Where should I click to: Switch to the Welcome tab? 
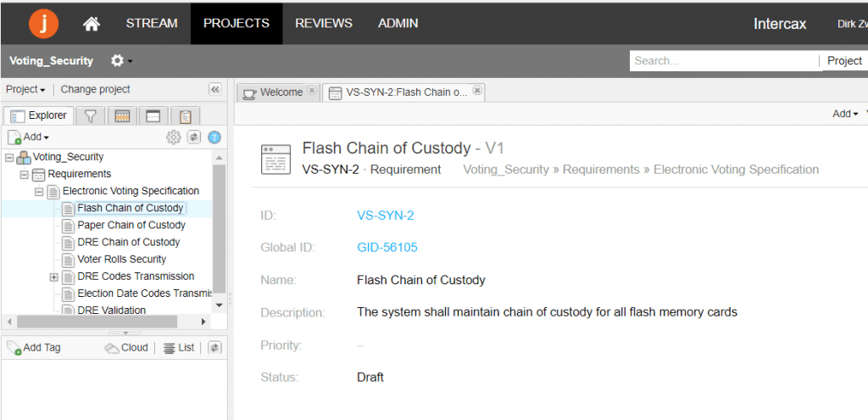click(x=280, y=92)
